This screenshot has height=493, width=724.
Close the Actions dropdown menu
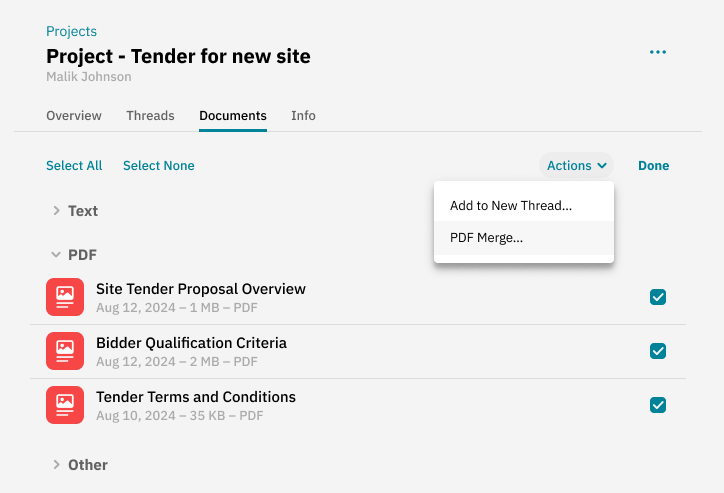(577, 166)
